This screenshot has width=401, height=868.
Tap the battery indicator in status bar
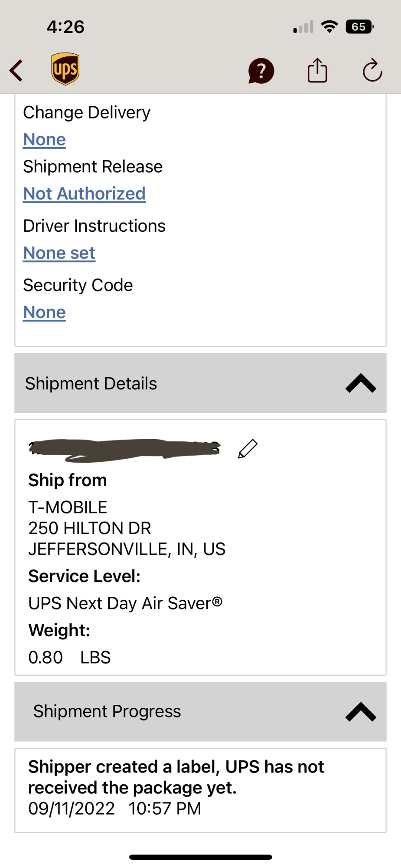359,27
